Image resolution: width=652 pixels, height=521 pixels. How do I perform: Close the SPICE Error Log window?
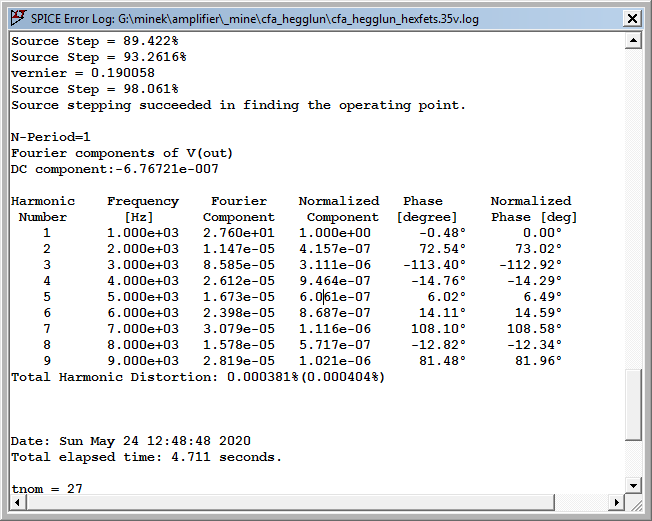tap(632, 19)
